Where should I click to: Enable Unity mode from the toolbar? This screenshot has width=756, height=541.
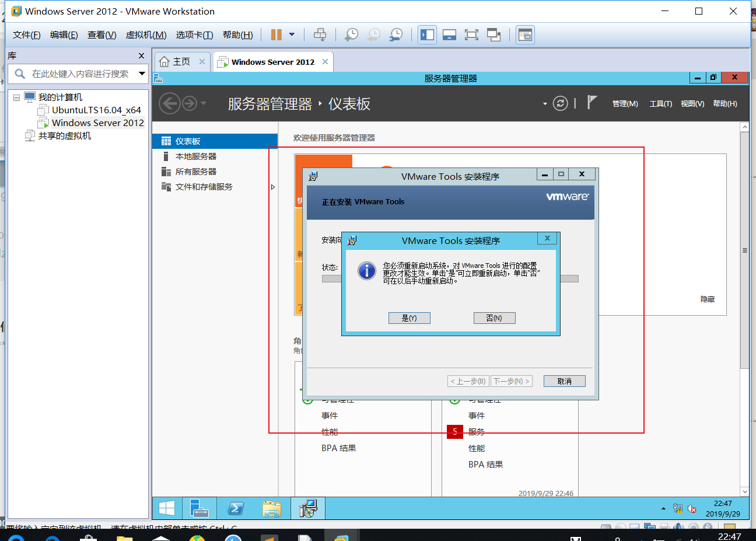494,34
